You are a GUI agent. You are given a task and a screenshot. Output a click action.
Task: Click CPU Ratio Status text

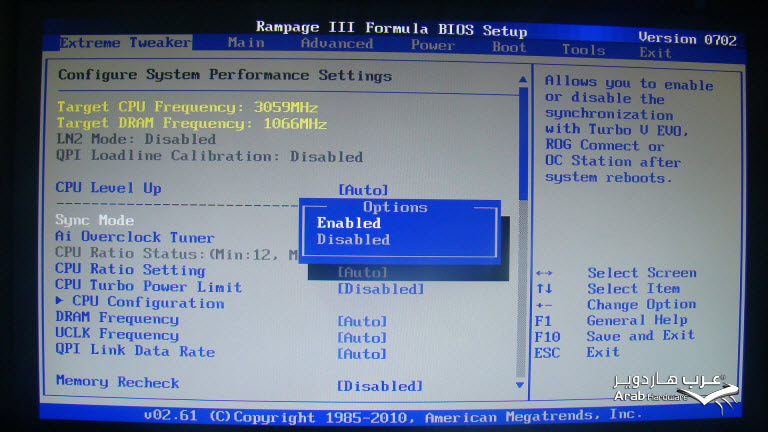click(176, 254)
